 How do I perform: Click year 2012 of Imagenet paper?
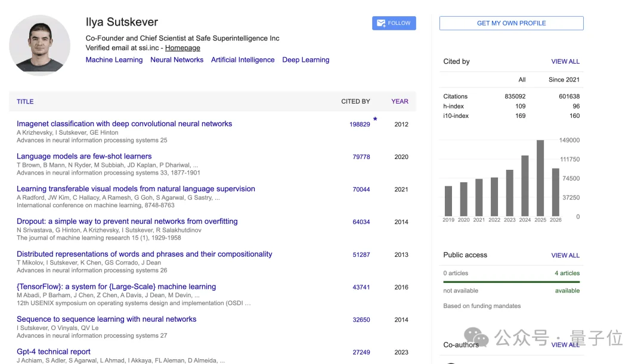(401, 125)
